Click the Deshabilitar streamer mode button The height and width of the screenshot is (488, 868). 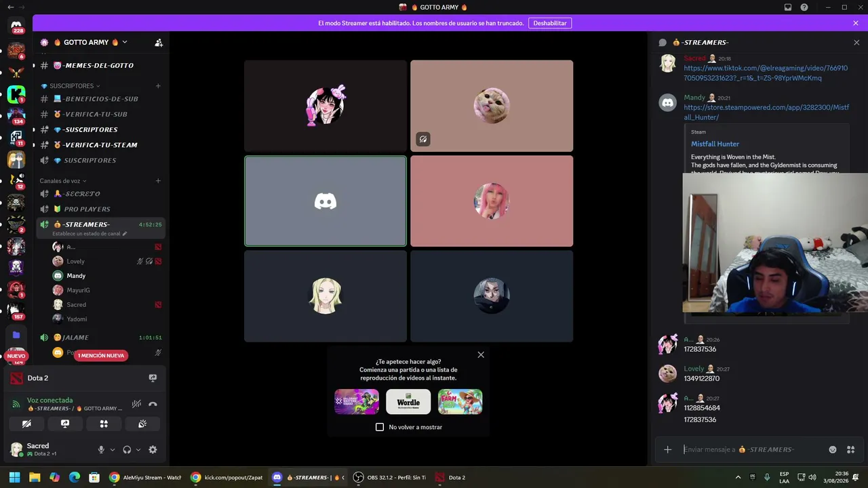pos(550,23)
